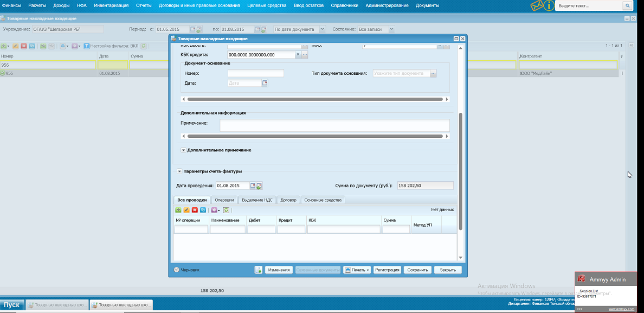644x313 pixels.
Task: Open the envelope messages icon in top bar
Action: [536, 6]
